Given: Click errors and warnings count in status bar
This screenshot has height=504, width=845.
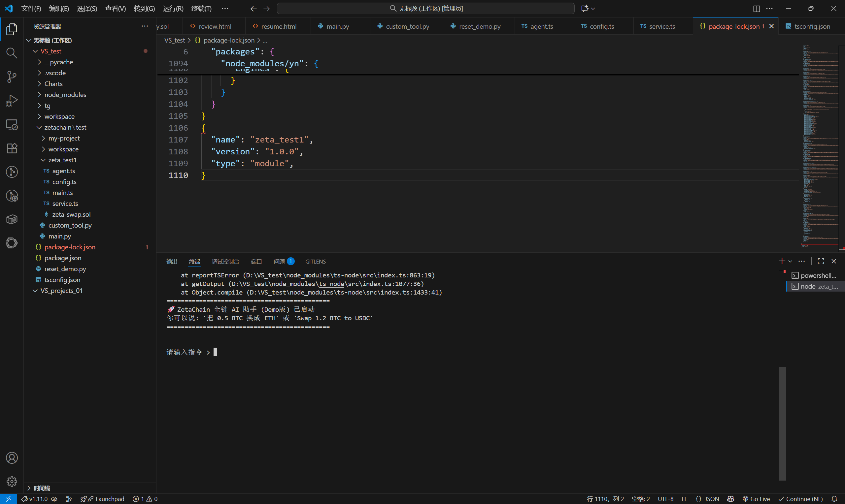Looking at the screenshot, I should [x=145, y=499].
